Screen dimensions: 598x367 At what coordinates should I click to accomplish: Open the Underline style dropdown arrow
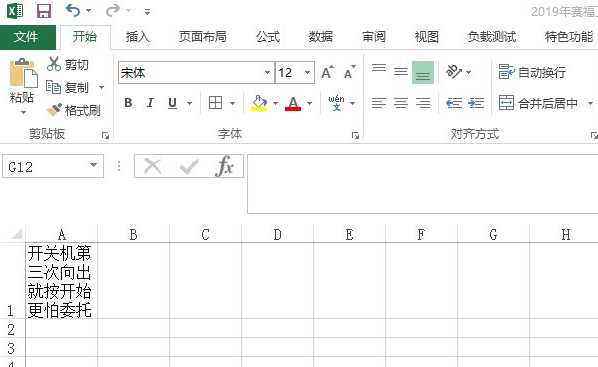(x=189, y=103)
